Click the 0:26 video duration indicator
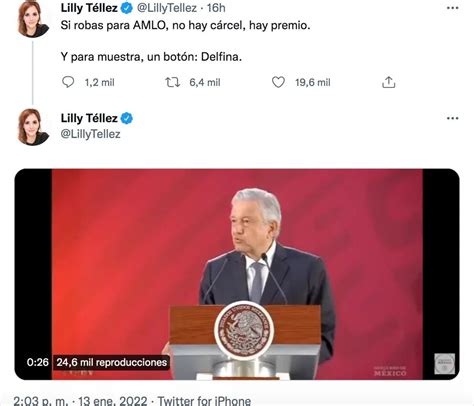Image resolution: width=474 pixels, height=406 pixels. (38, 362)
